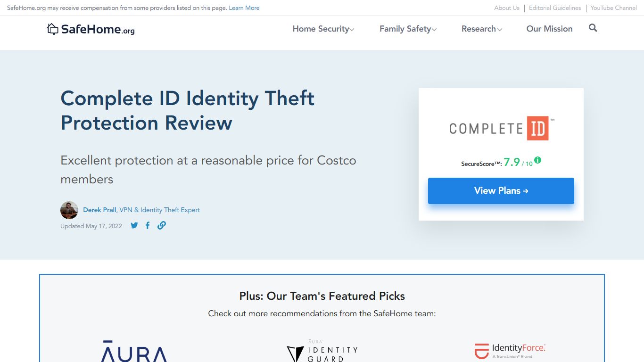The image size is (644, 362).
Task: Click Learn More about compensation
Action: coord(244,8)
